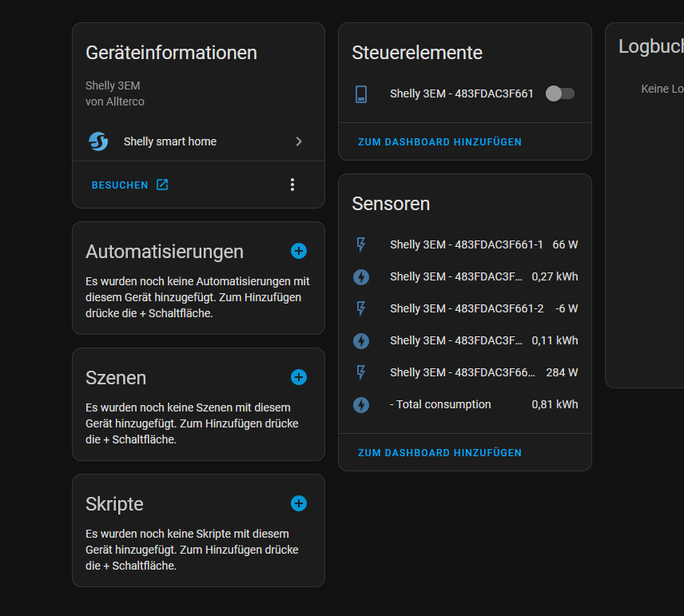Screen dimensions: 684x616
Task: Toggle the Shelly 3EM switch in Steuerelemente
Action: (x=559, y=93)
